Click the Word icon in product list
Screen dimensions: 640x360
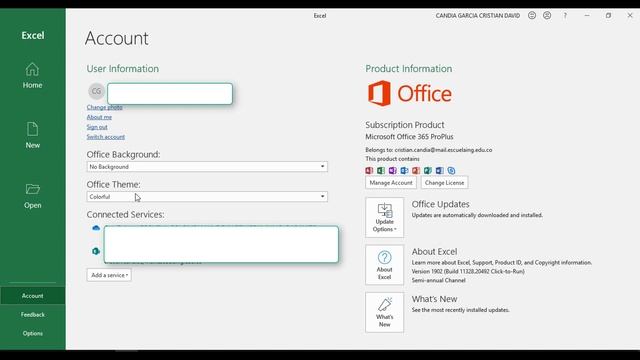point(440,171)
